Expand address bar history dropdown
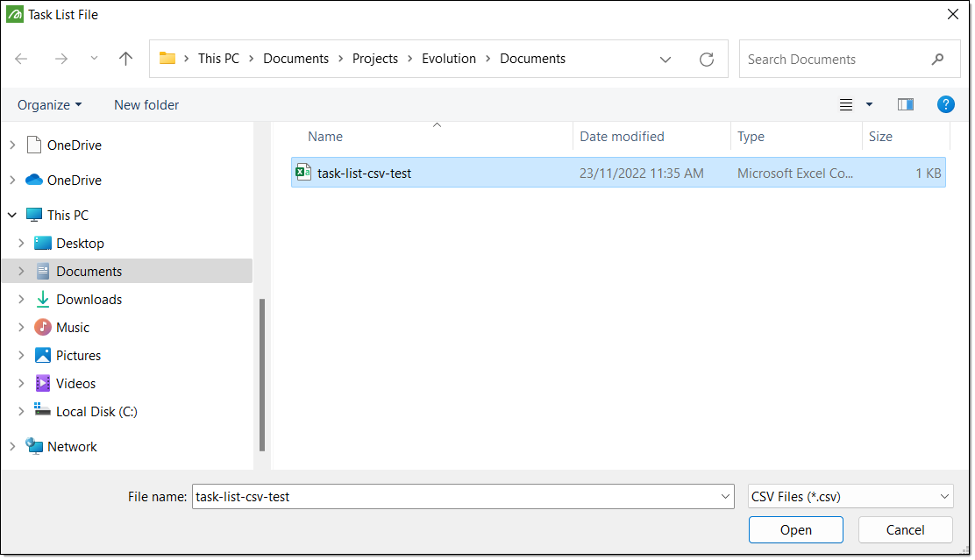975x560 pixels. tap(665, 60)
